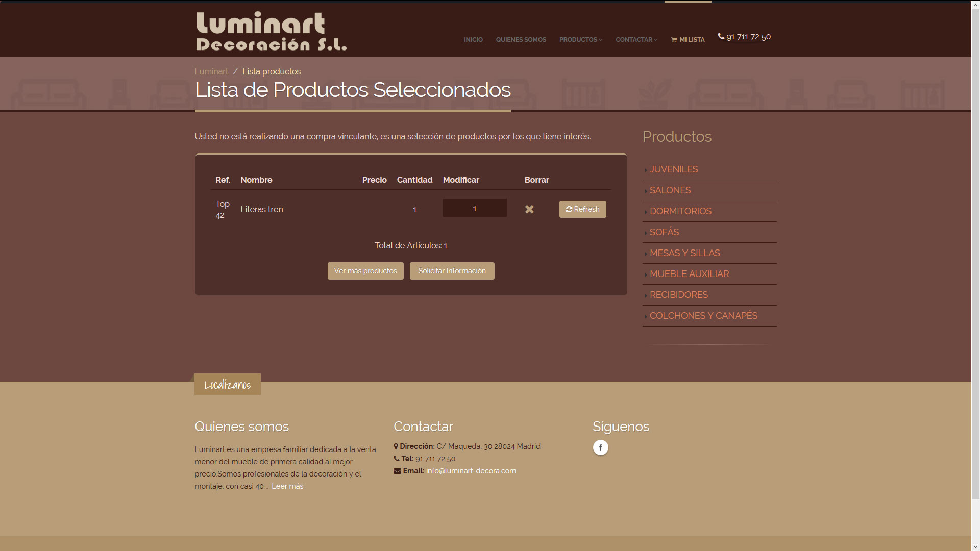This screenshot has width=980, height=551.
Task: Click Solicitar Información button
Action: click(x=452, y=271)
